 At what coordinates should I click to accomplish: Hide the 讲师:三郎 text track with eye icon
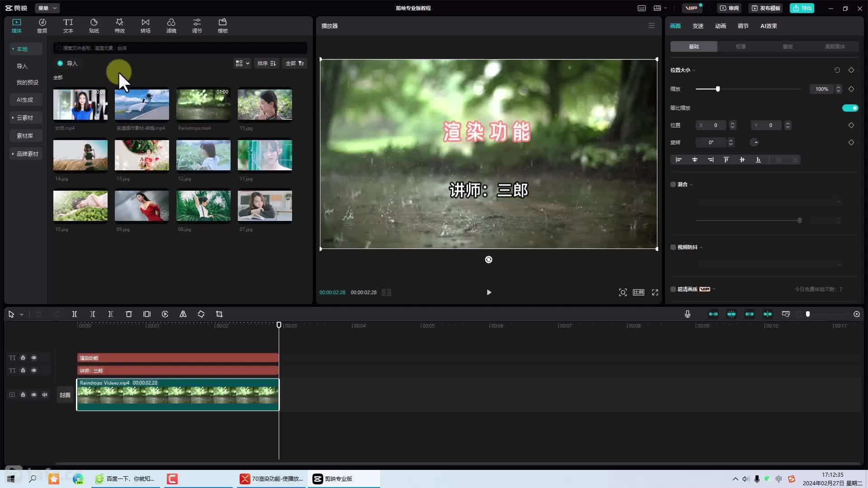click(x=34, y=371)
